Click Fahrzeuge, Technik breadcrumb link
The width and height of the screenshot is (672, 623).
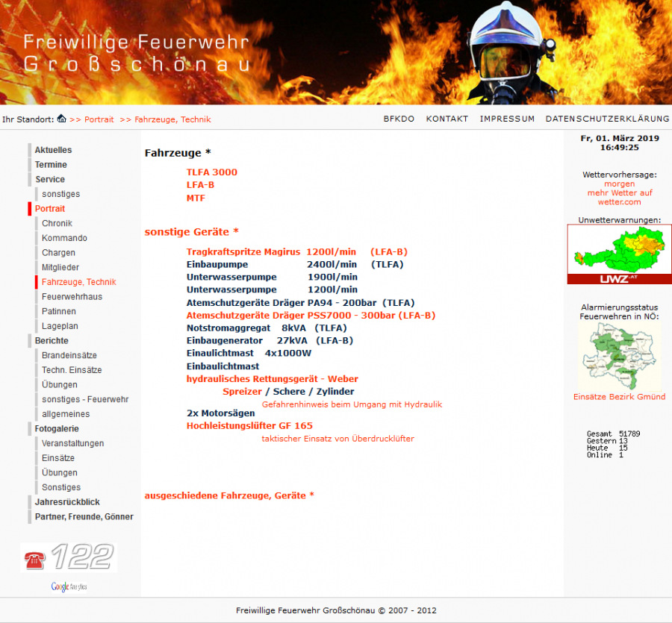[172, 119]
